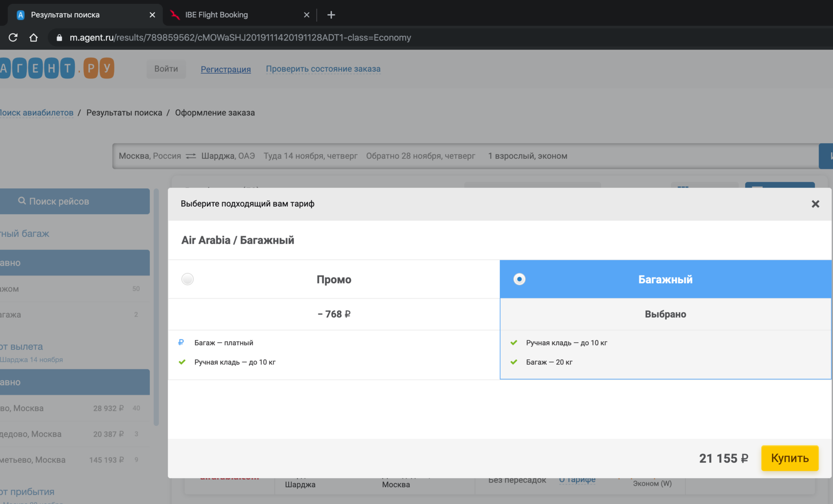The image size is (833, 504).
Task: Click the 20 387 ₽ airport filter row
Action: tap(74, 434)
